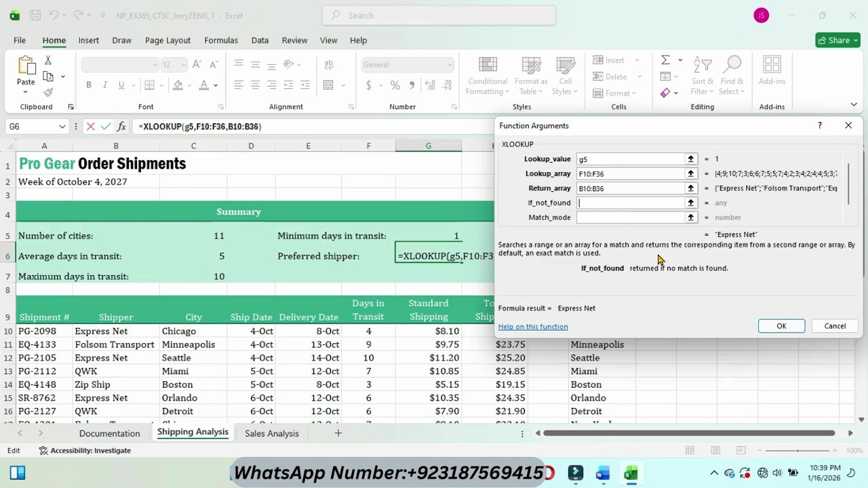The width and height of the screenshot is (868, 488).
Task: Toggle Italic formatting
Action: tap(105, 85)
